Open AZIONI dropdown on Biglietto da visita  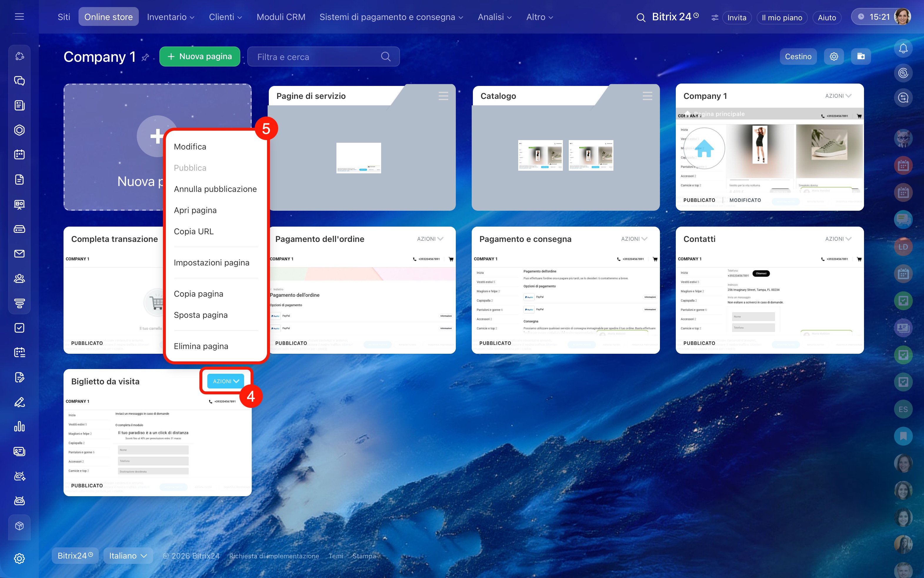point(226,381)
